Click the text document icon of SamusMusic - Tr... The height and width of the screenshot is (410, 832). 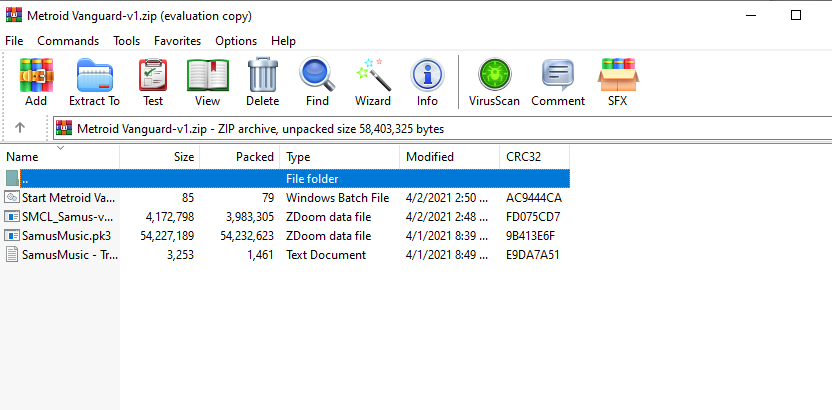[12, 255]
